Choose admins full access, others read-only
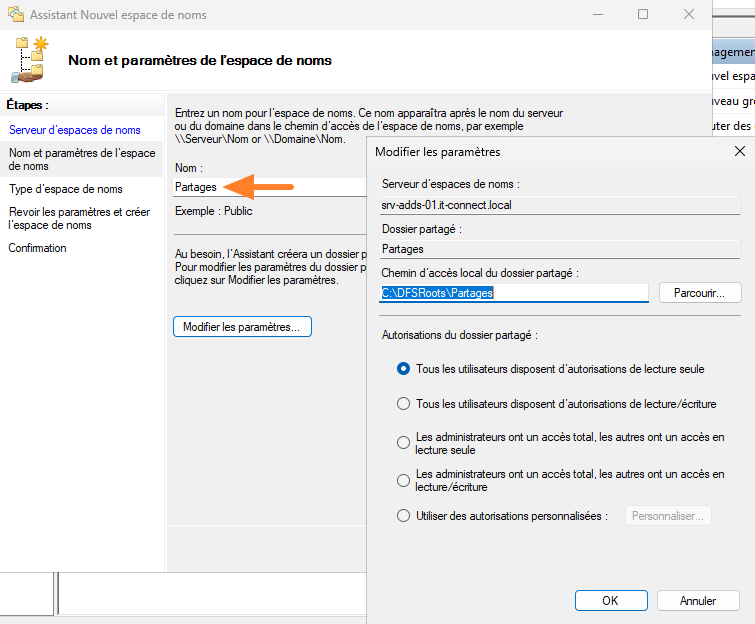Viewport: 755px width, 624px height. click(x=403, y=443)
